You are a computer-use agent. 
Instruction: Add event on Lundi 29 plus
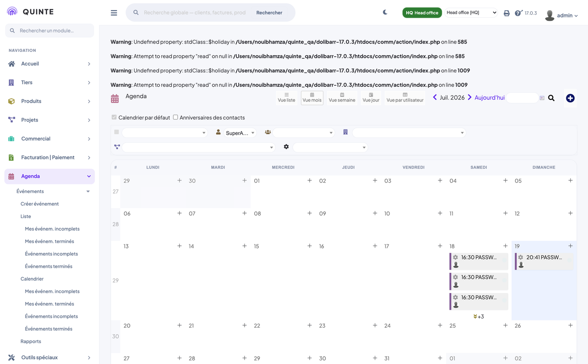pyautogui.click(x=179, y=181)
